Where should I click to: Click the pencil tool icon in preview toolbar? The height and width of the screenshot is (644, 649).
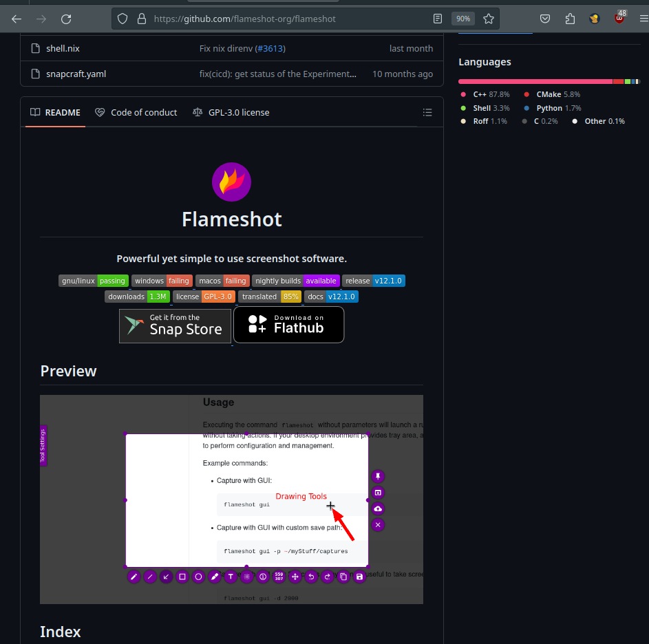(134, 577)
